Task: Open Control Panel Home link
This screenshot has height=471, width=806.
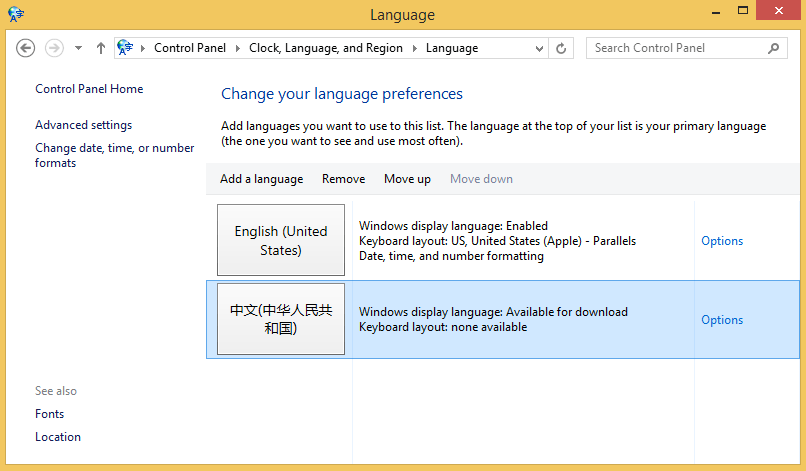Action: [89, 89]
